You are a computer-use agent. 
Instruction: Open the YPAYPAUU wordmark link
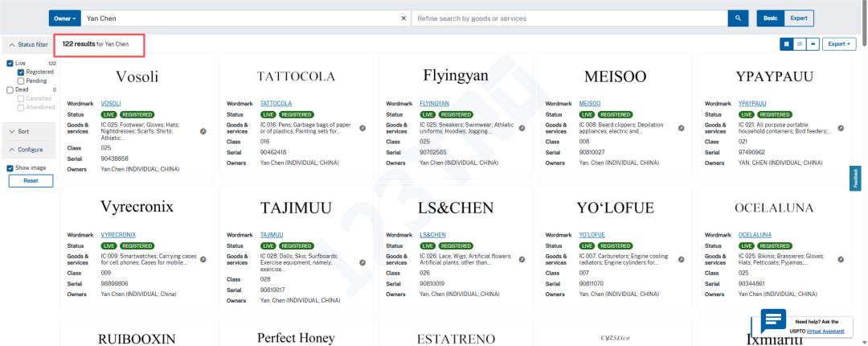752,103
